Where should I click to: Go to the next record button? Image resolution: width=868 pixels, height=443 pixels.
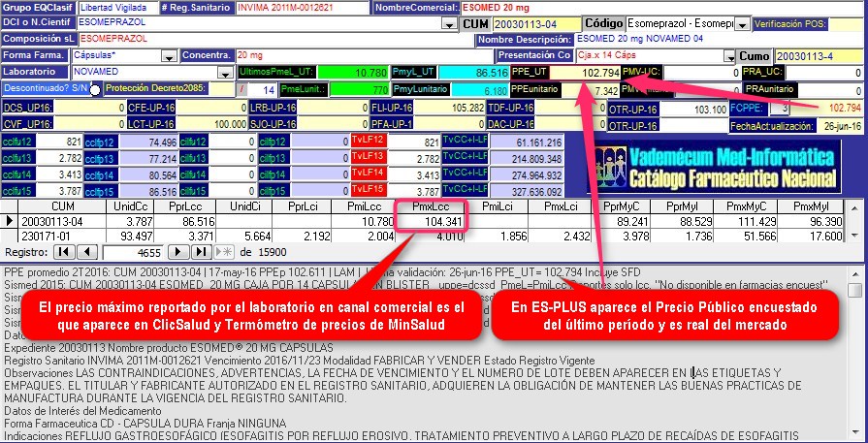click(x=178, y=253)
